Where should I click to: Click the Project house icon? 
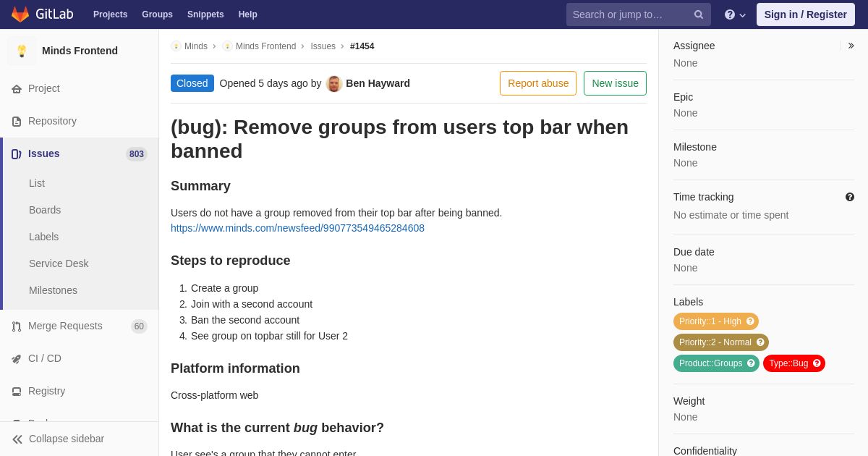coord(17,89)
